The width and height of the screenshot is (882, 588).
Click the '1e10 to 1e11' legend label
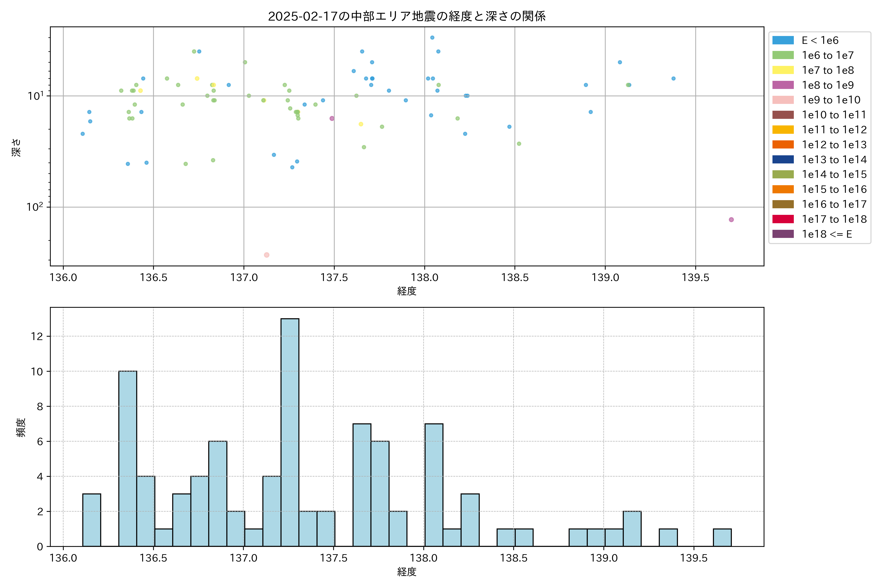coord(834,115)
